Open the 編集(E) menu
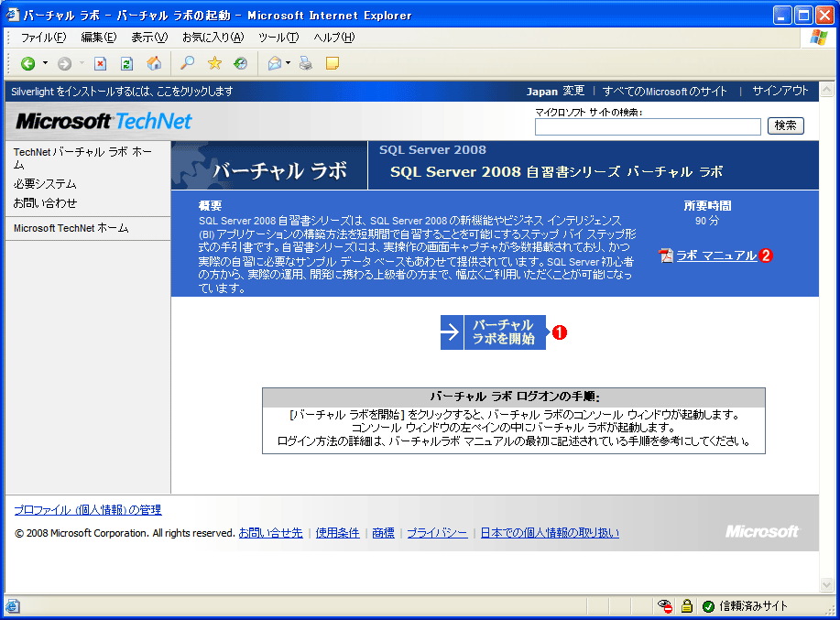Screen dimensions: 840x620 click(99, 38)
